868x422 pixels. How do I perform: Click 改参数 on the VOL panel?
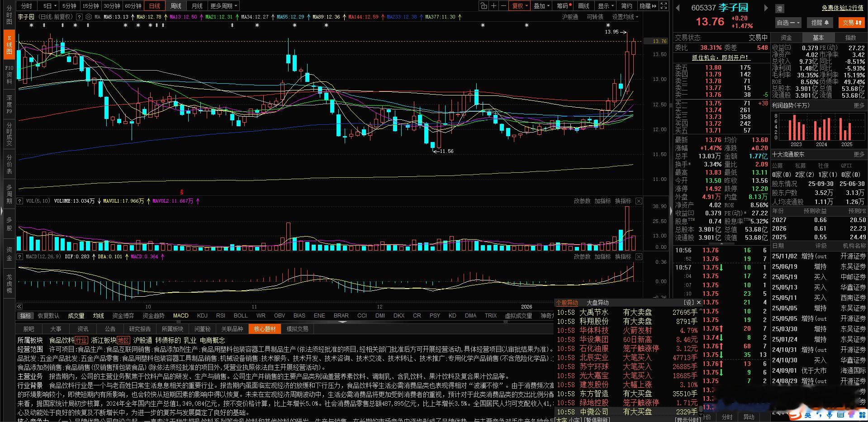click(582, 201)
